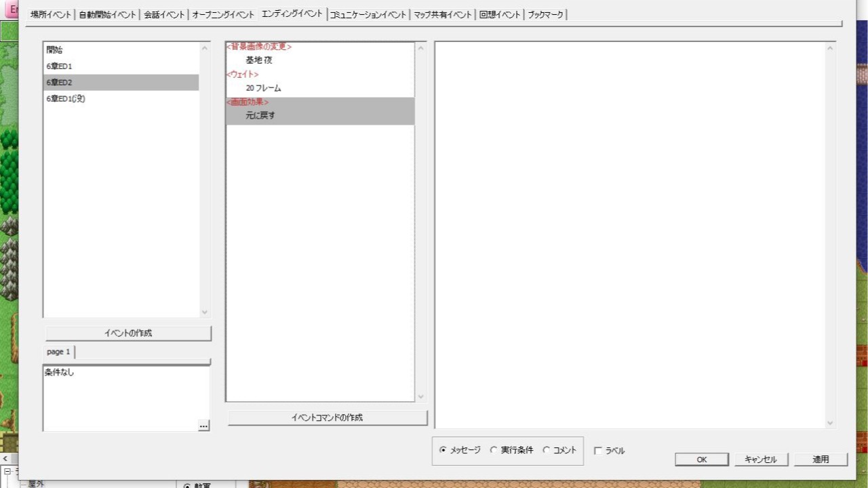868x488 pixels.
Task: Select the page 1 tab
Action: (x=58, y=351)
